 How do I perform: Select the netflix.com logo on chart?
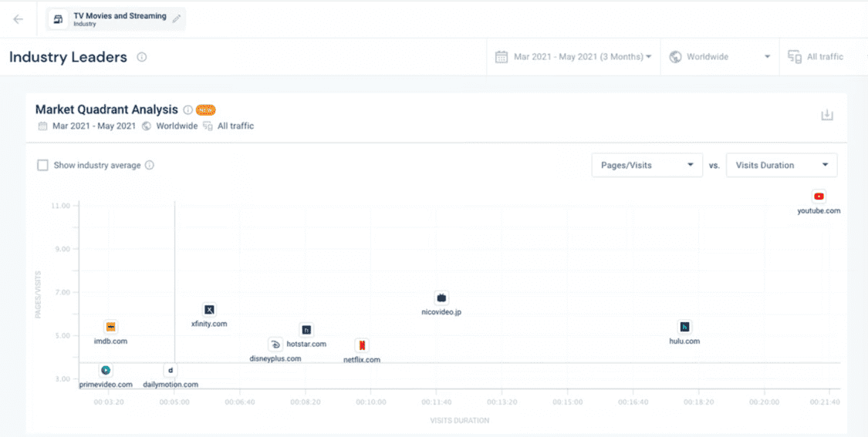362,346
